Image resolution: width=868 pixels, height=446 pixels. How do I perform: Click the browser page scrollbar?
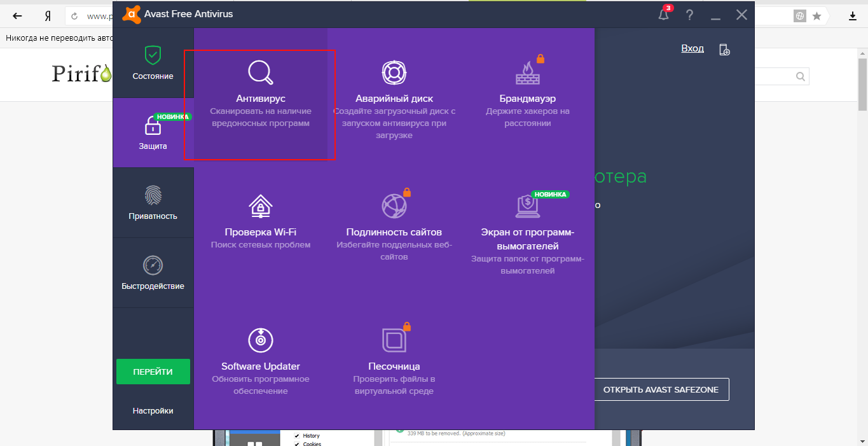[x=863, y=85]
